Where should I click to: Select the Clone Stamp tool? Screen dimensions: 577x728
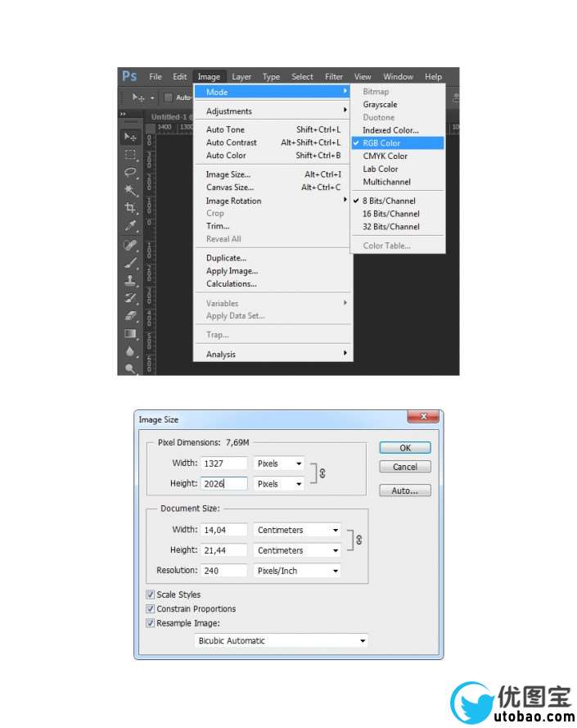[x=130, y=280]
